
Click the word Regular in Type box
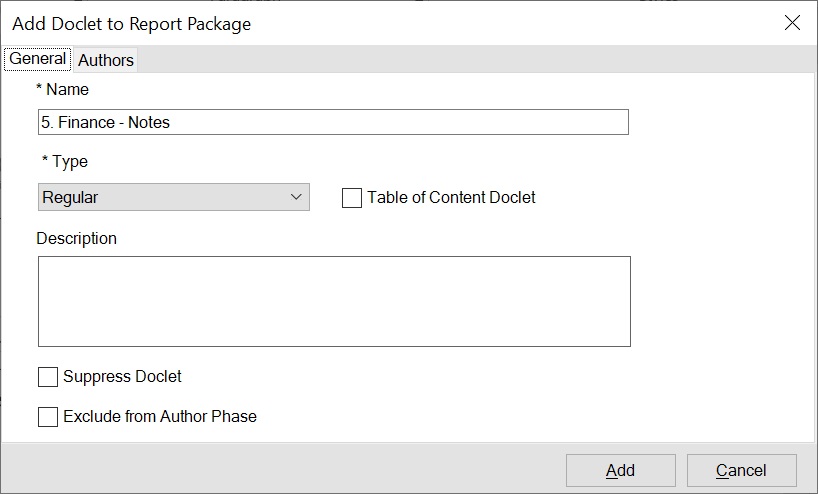tap(70, 198)
